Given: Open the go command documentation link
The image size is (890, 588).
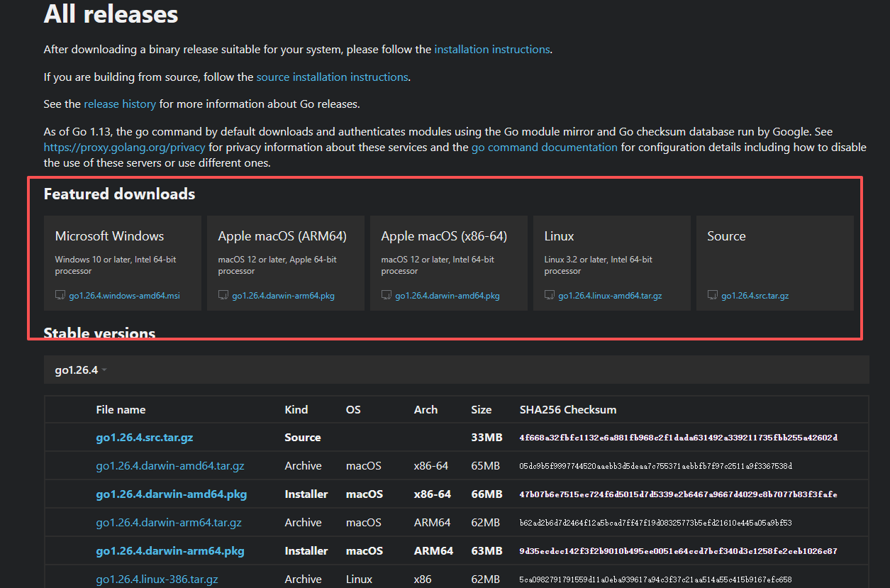Looking at the screenshot, I should (545, 147).
